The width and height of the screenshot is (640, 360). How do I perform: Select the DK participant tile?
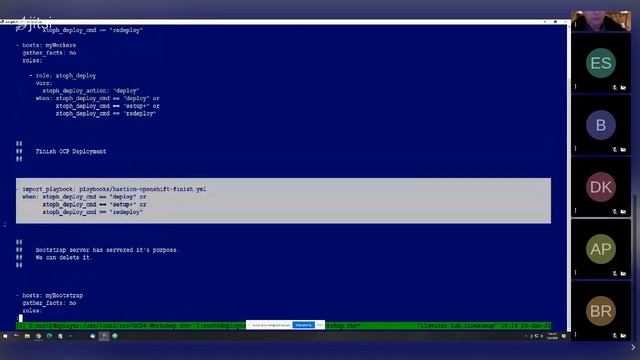pos(601,187)
